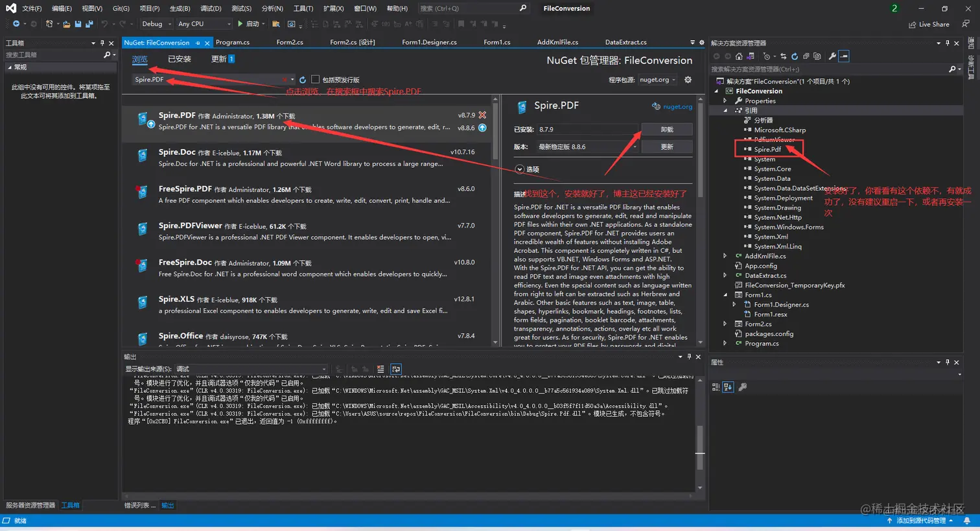980x531 pixels.
Task: Open the Any CPU platform dropdown
Action: (x=204, y=24)
